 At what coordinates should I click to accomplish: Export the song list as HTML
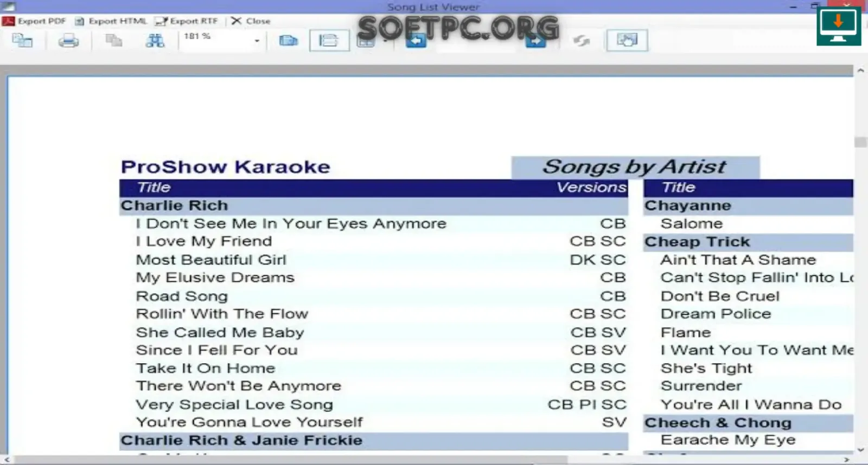111,21
